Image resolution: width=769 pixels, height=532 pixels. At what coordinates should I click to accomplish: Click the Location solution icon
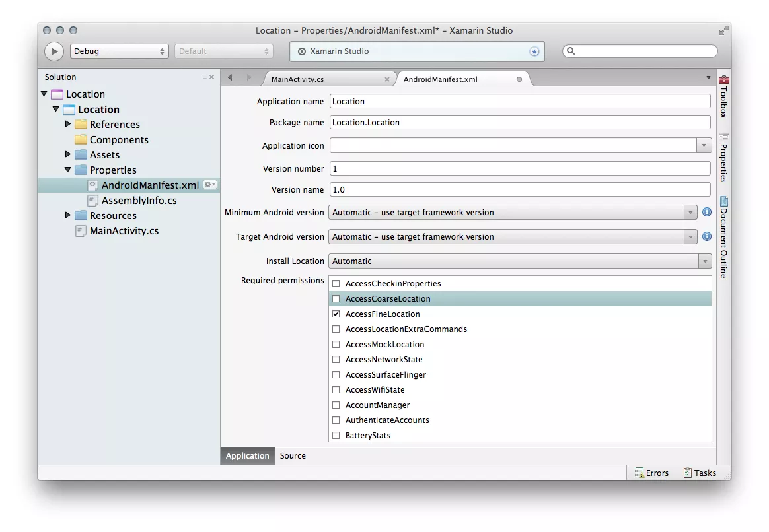57,94
